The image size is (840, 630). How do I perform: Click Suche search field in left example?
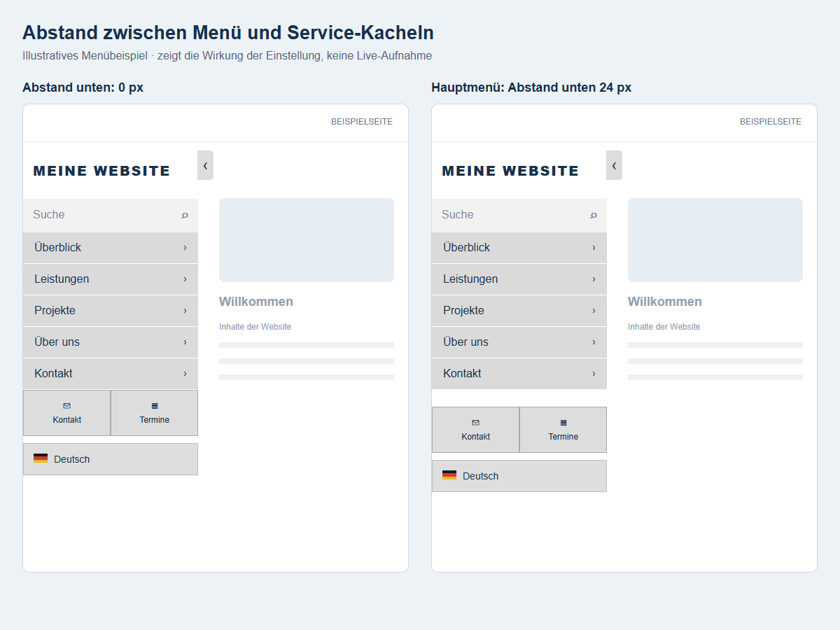(x=111, y=216)
